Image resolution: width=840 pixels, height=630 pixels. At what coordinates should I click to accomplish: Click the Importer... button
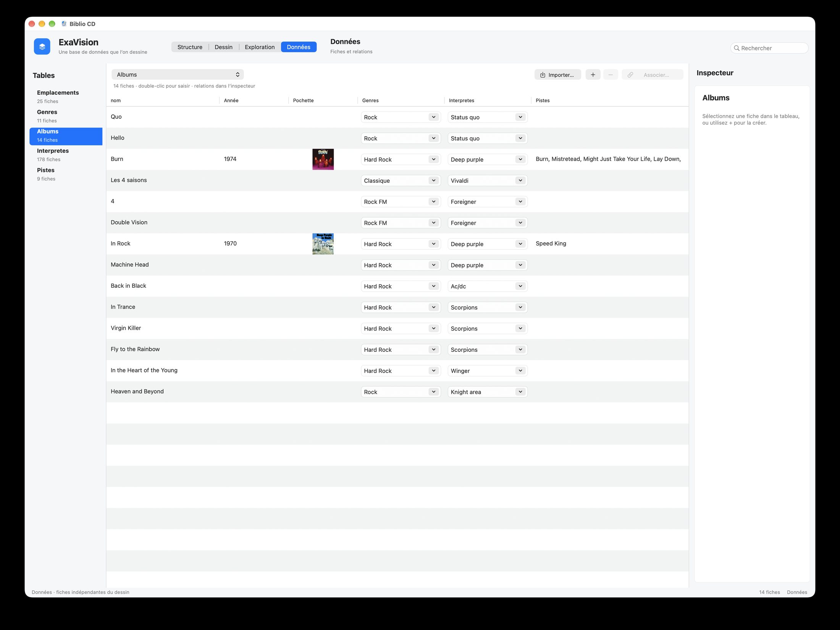pos(557,75)
